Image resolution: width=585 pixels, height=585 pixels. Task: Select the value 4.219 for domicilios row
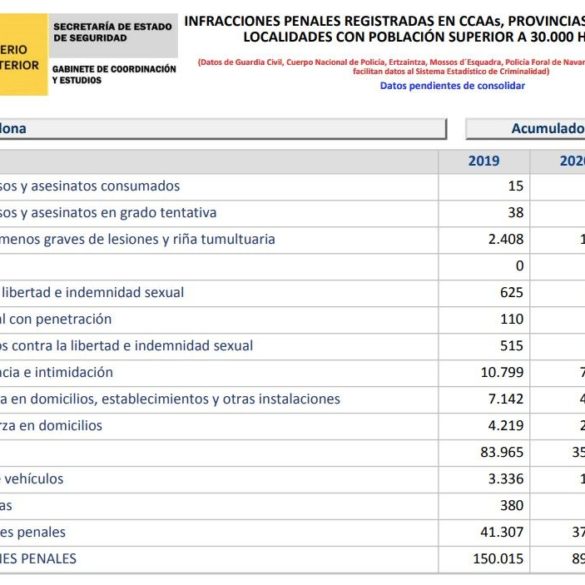[x=506, y=425]
